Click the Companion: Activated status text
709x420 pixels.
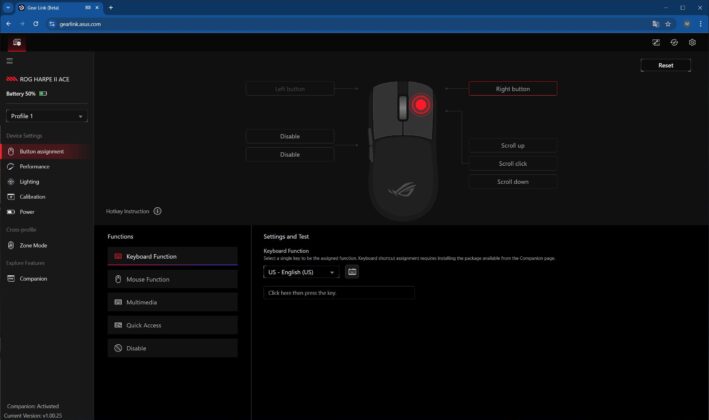coord(33,406)
